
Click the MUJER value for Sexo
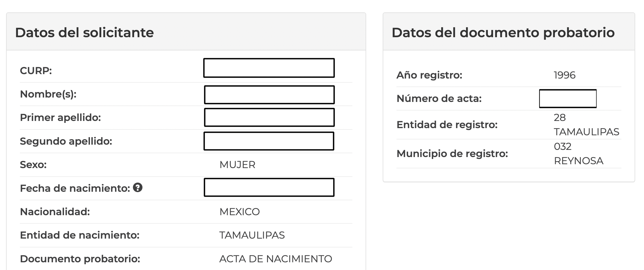tap(237, 165)
